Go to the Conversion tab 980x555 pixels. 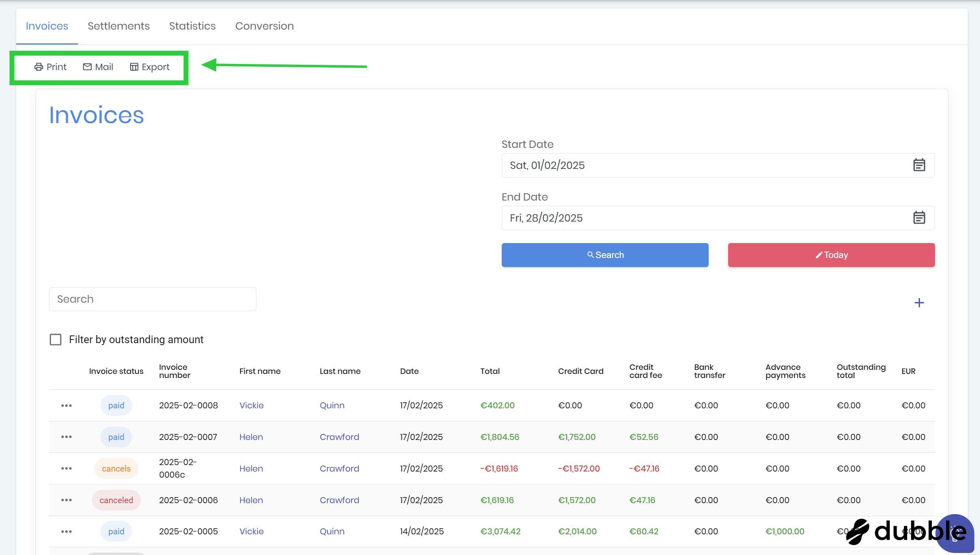(264, 26)
